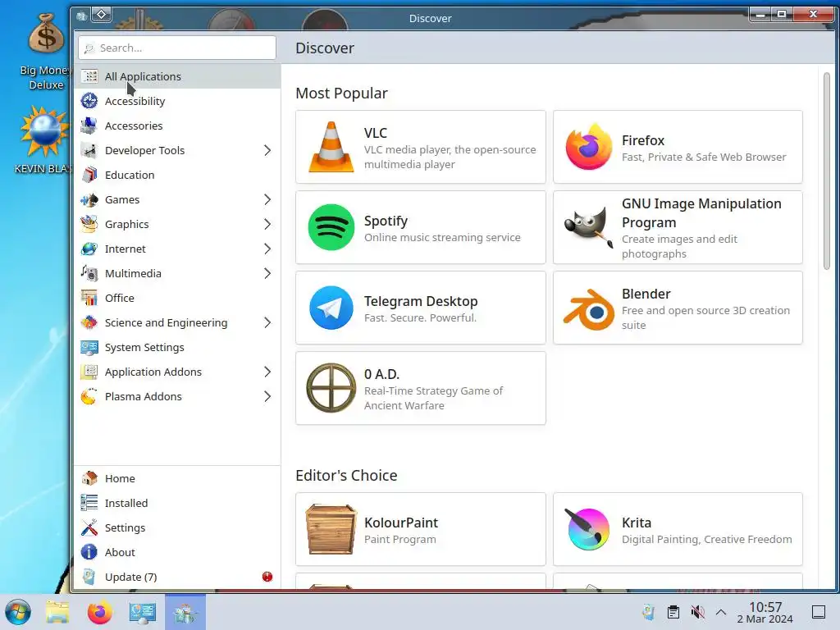Screen dimensions: 840x630
Task: Click the Office chart icon
Action: (89, 298)
